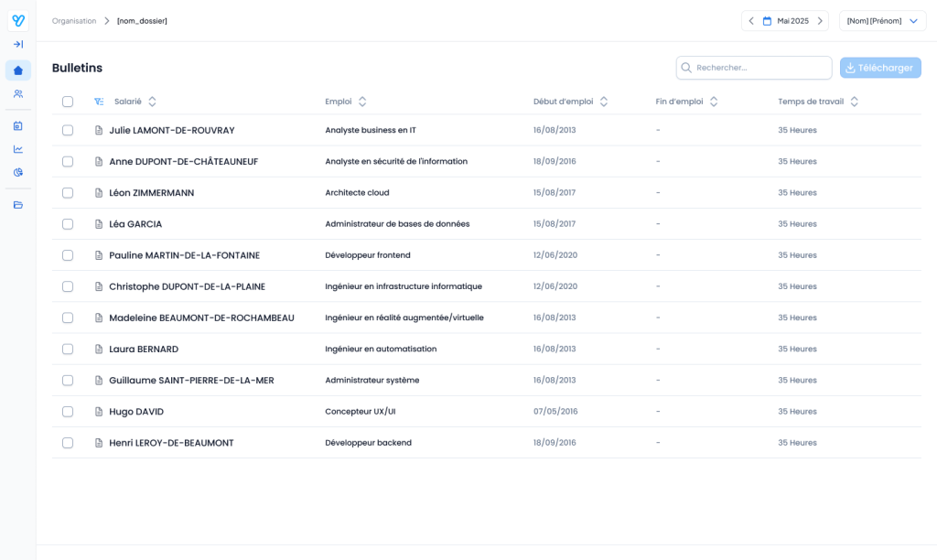The height and width of the screenshot is (560, 937).
Task: Check the box for Hugo DAVID
Action: click(68, 412)
